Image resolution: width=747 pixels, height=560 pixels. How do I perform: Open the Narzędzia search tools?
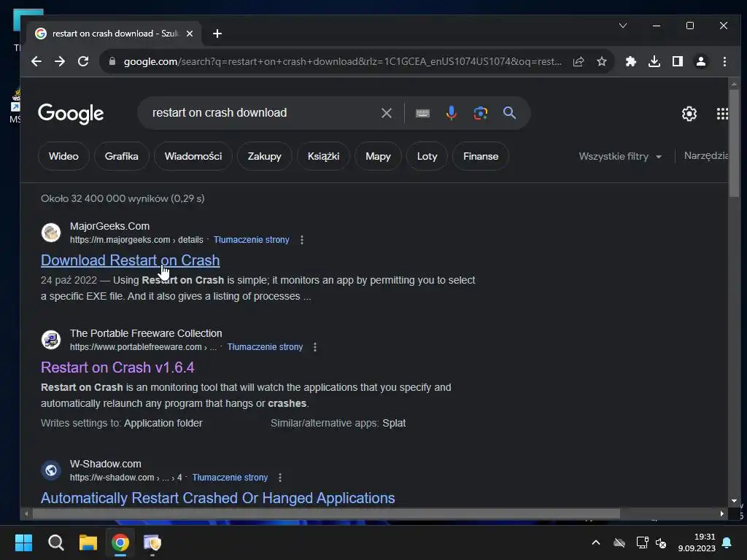point(706,156)
